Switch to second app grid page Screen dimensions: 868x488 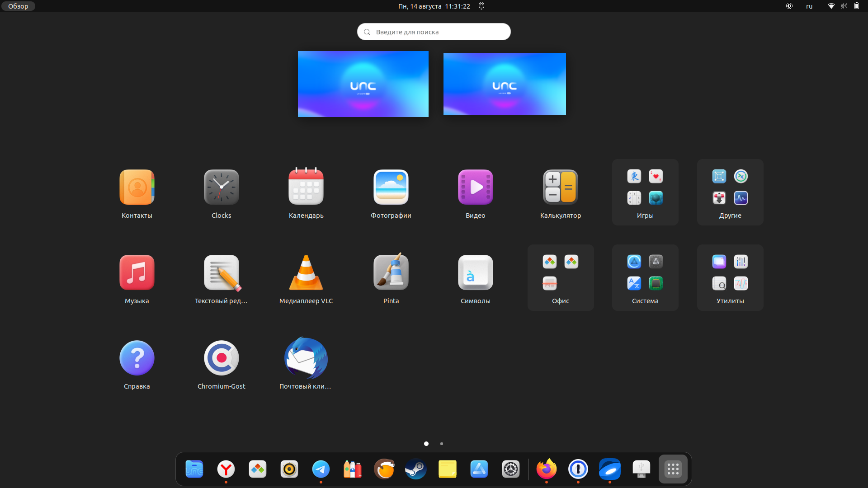[x=441, y=444]
